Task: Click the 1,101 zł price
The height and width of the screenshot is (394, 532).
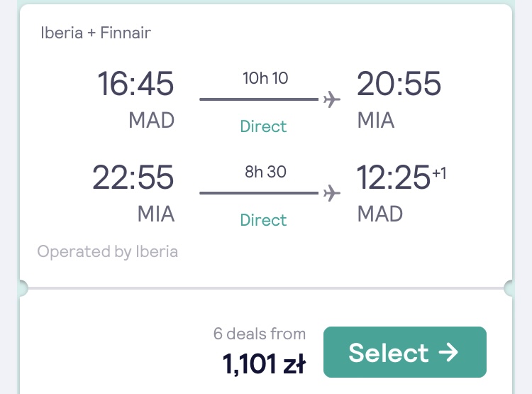Action: (x=265, y=363)
